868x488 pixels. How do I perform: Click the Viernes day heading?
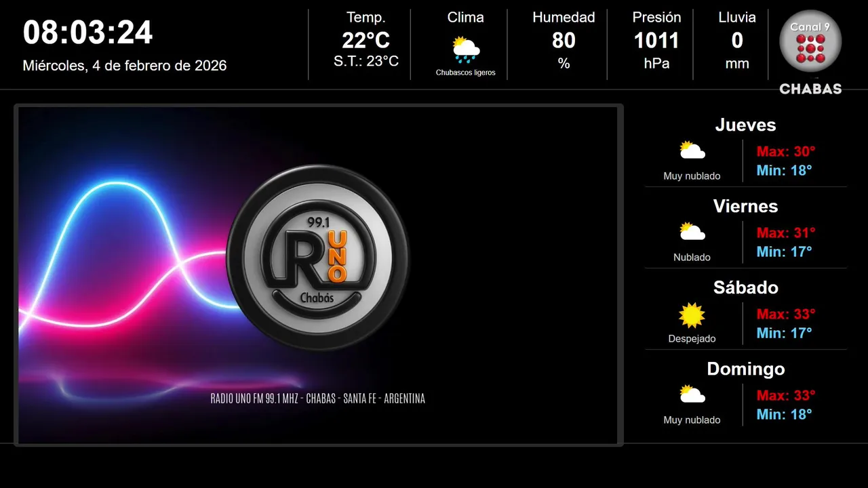tap(746, 206)
